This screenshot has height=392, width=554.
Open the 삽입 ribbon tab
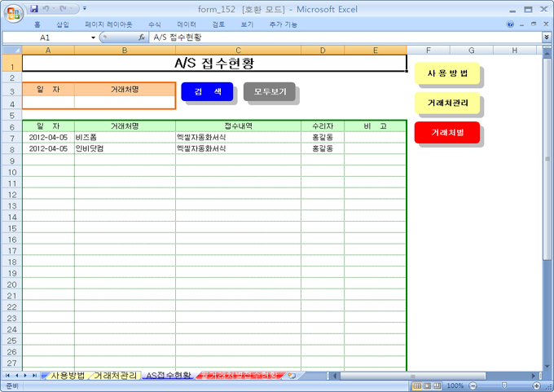point(63,24)
